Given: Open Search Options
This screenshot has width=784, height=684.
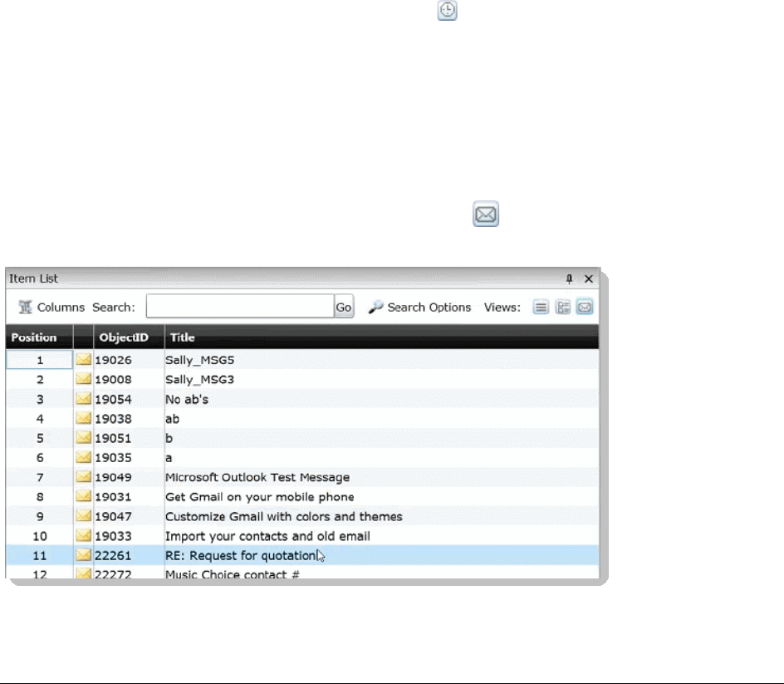Looking at the screenshot, I should point(419,308).
